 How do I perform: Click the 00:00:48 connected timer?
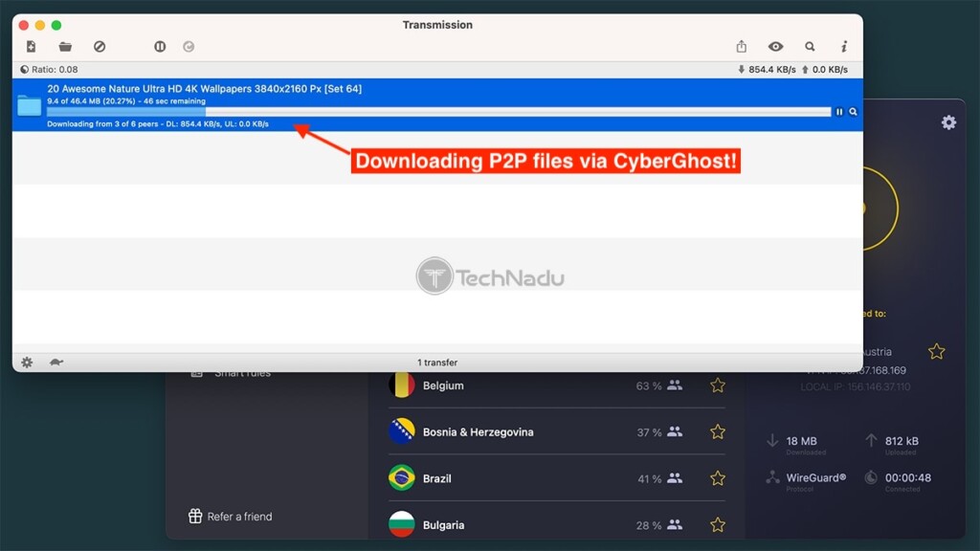(908, 478)
